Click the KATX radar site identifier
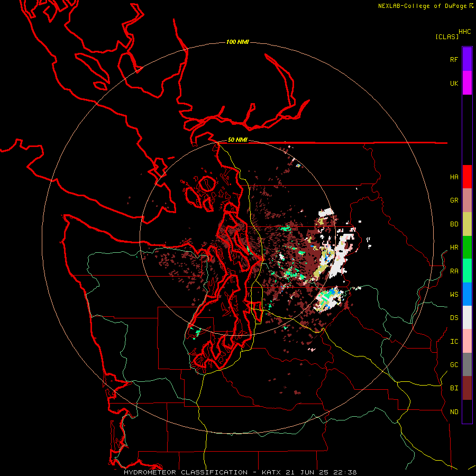Screen dimensions: 476x476 point(271,472)
